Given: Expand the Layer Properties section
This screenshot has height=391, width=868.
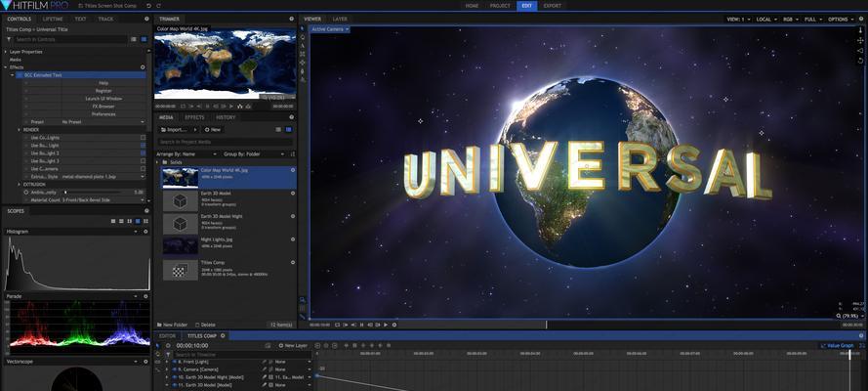Looking at the screenshot, I should click(6, 52).
